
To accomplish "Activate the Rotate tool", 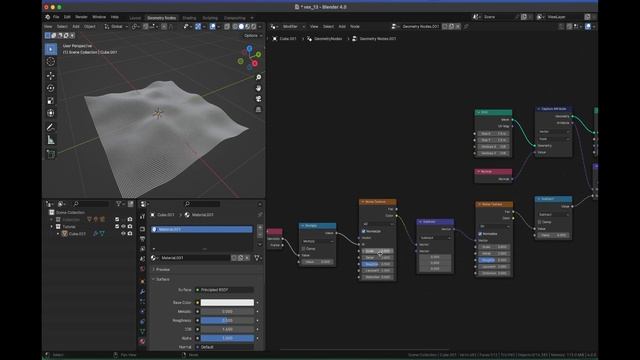I will tap(51, 88).
